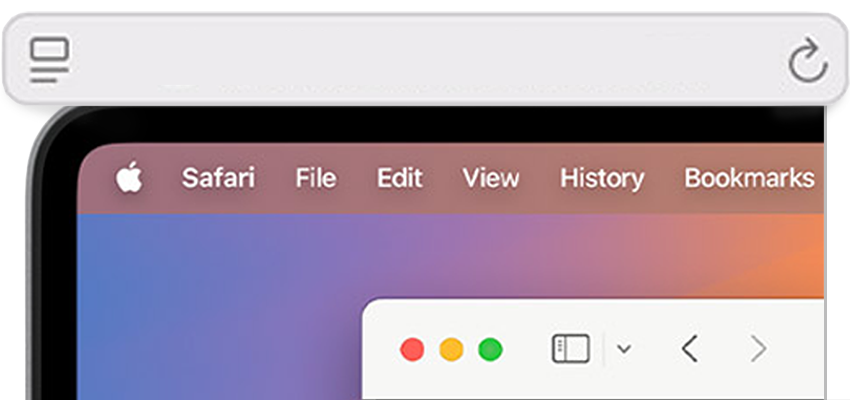Enter full screen with the green button

pyautogui.click(x=490, y=349)
